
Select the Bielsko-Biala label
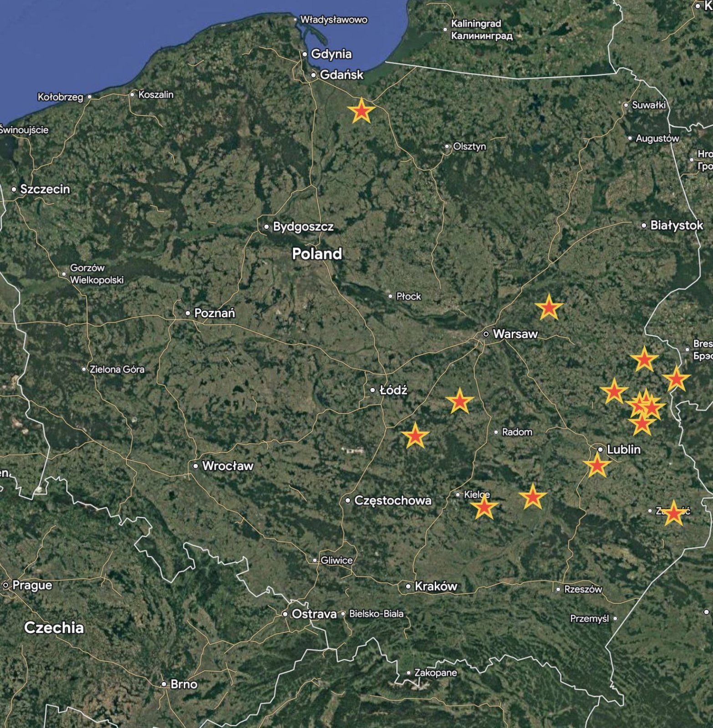[x=376, y=613]
